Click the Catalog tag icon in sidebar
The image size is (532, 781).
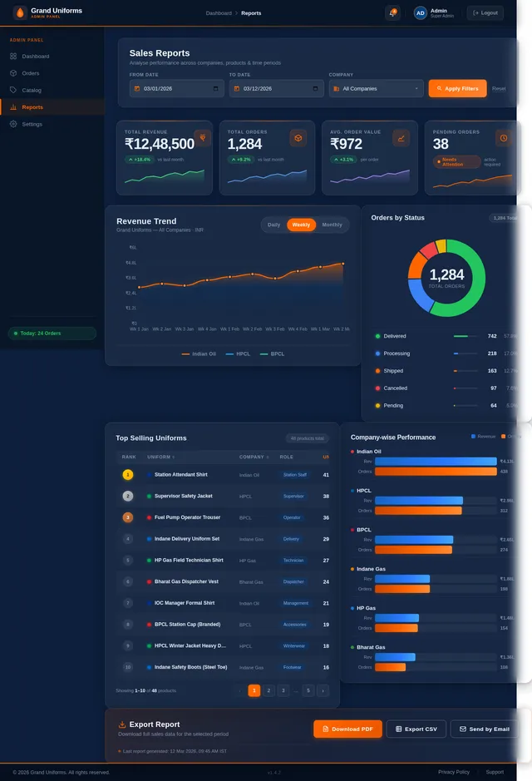tap(13, 90)
